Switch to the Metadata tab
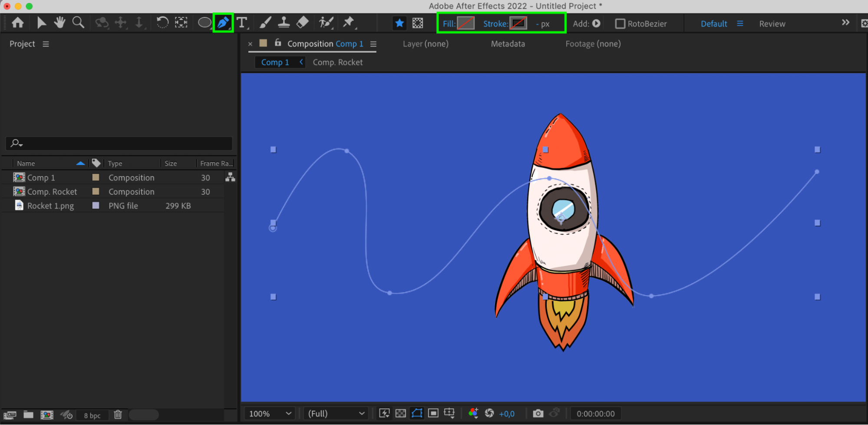The width and height of the screenshot is (868, 425). [x=508, y=44]
